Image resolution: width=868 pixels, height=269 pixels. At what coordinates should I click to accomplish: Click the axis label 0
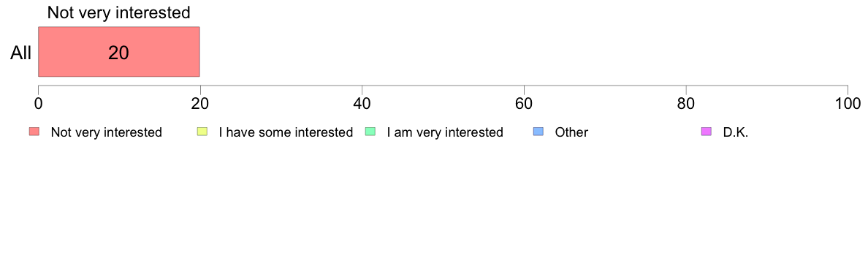click(38, 104)
